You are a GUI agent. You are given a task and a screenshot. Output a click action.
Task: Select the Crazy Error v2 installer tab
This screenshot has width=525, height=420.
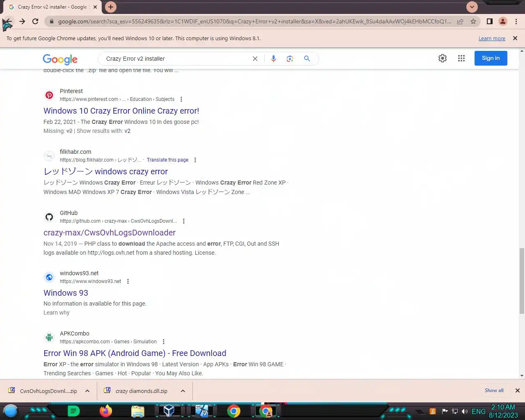tap(51, 7)
